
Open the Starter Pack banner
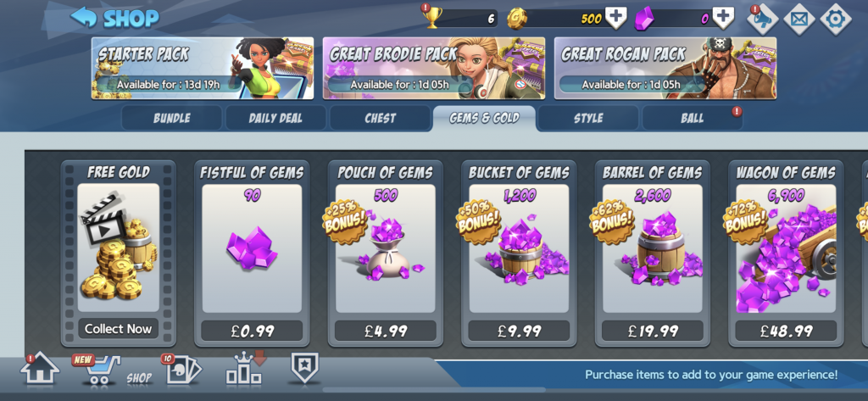[203, 68]
